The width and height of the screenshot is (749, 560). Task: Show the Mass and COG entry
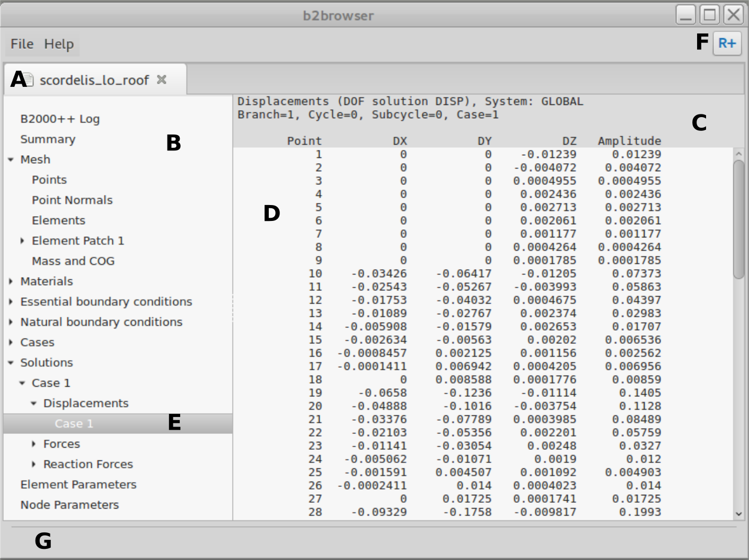[73, 261]
